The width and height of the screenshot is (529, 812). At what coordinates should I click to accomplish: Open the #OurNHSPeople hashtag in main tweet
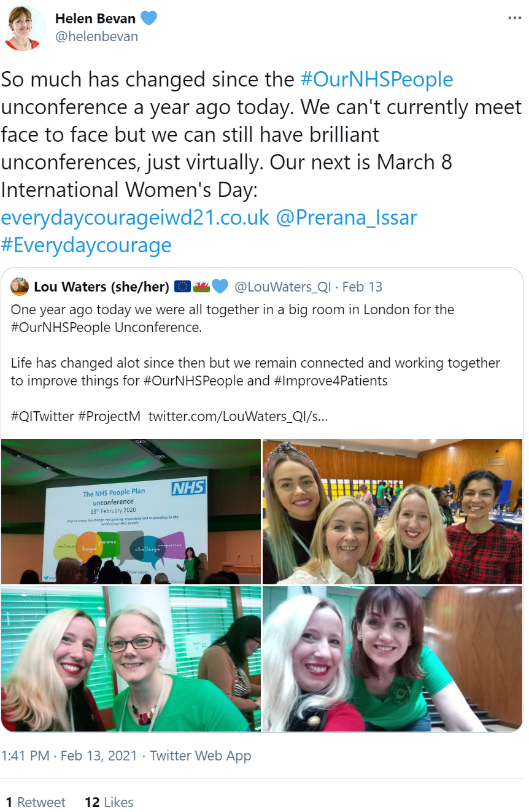pos(377,80)
